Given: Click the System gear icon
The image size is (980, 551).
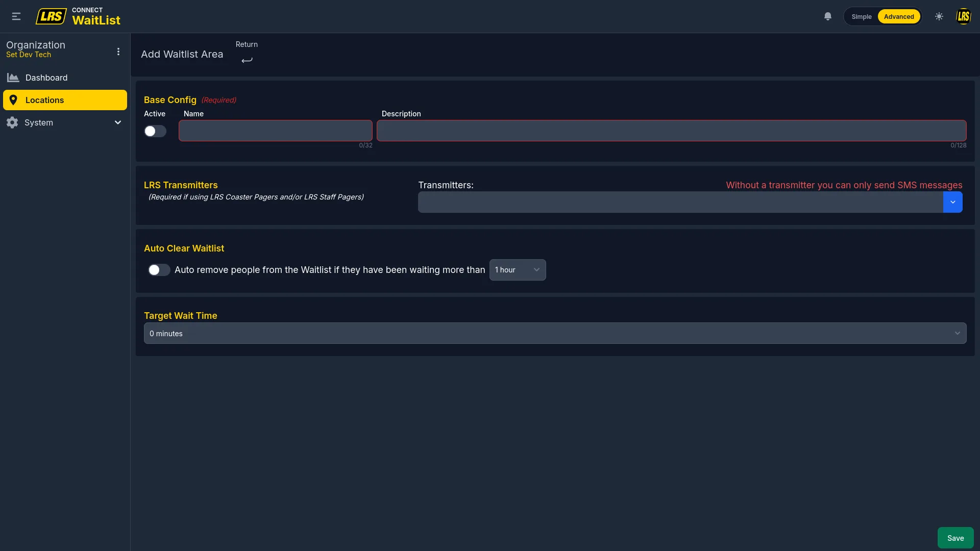Looking at the screenshot, I should (12, 122).
